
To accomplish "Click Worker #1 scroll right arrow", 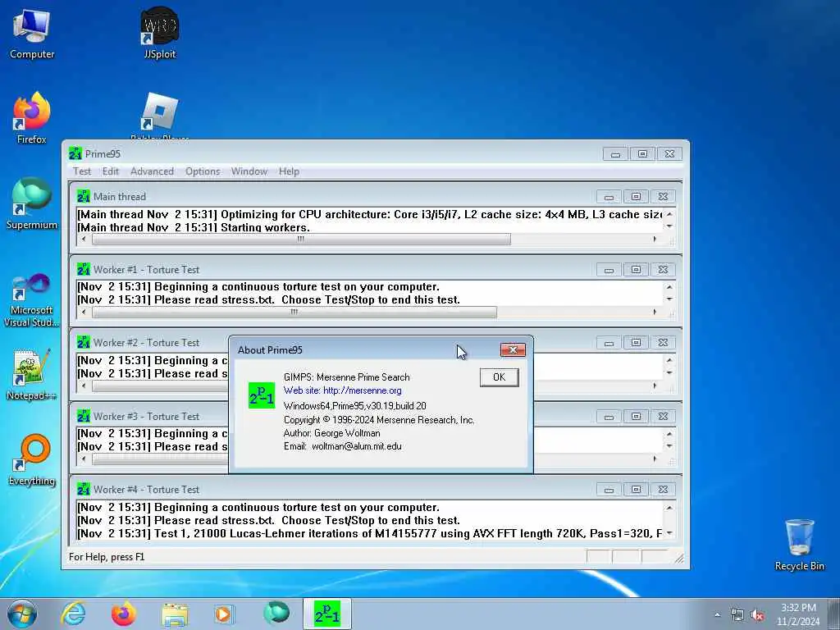I will pyautogui.click(x=655, y=312).
